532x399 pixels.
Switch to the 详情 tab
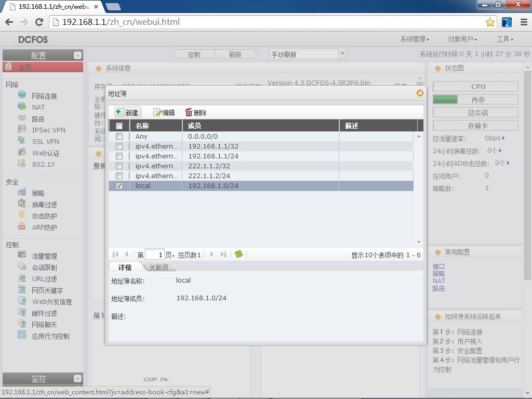[x=125, y=268]
